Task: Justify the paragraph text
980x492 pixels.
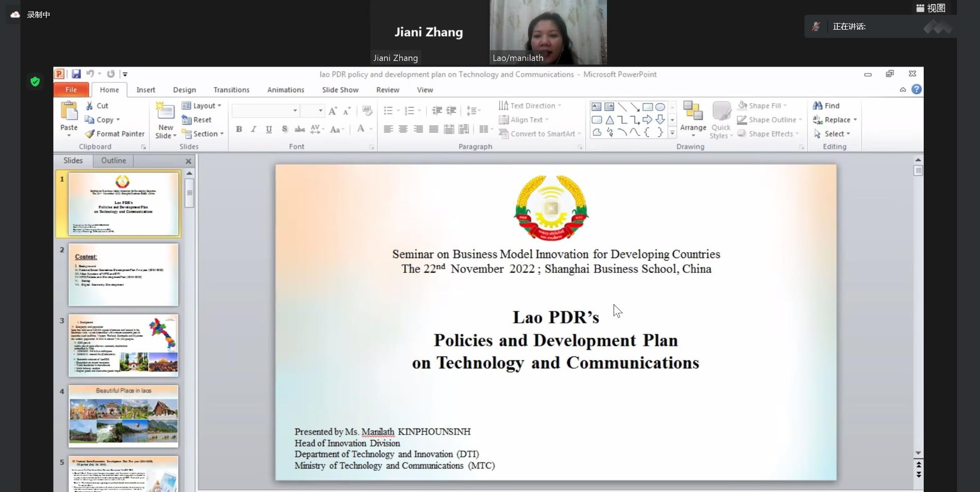Action: pos(433,129)
